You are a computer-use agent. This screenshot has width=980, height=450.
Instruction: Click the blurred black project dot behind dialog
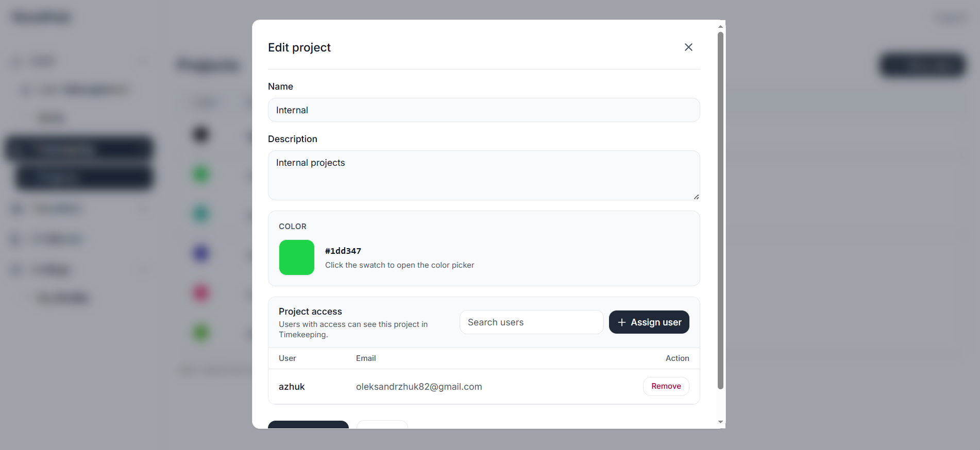click(201, 134)
